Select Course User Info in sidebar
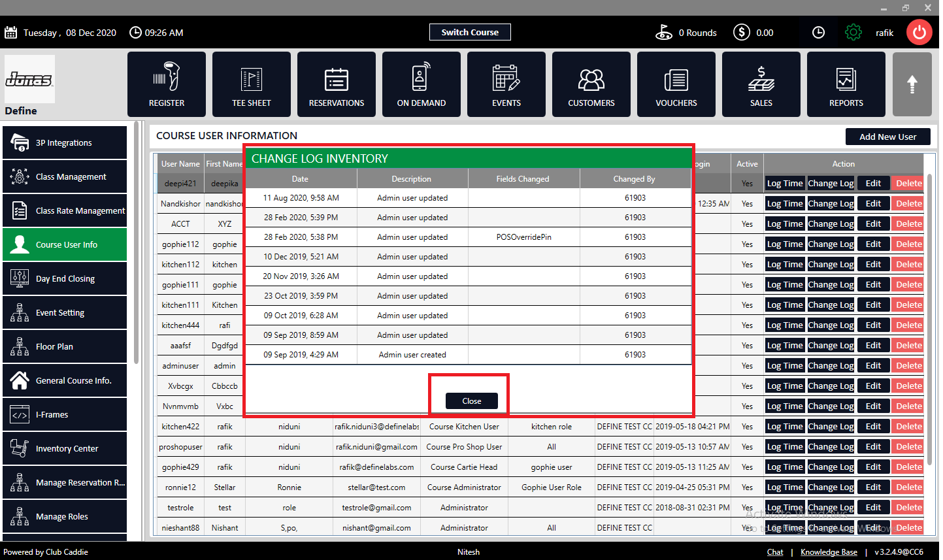The width and height of the screenshot is (943, 560). pyautogui.click(x=65, y=244)
